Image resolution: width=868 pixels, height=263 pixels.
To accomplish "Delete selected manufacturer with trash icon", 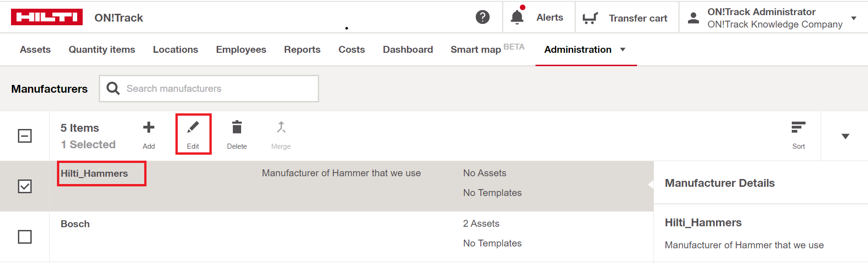I will click(x=237, y=127).
